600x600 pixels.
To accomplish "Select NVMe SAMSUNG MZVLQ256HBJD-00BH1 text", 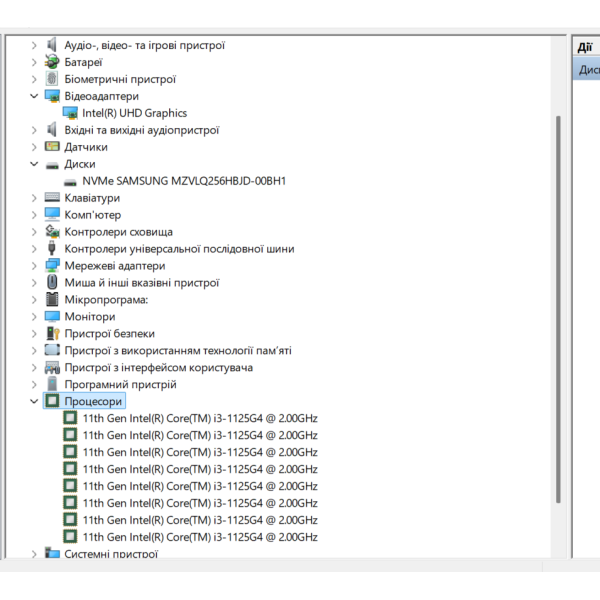I will tap(184, 181).
